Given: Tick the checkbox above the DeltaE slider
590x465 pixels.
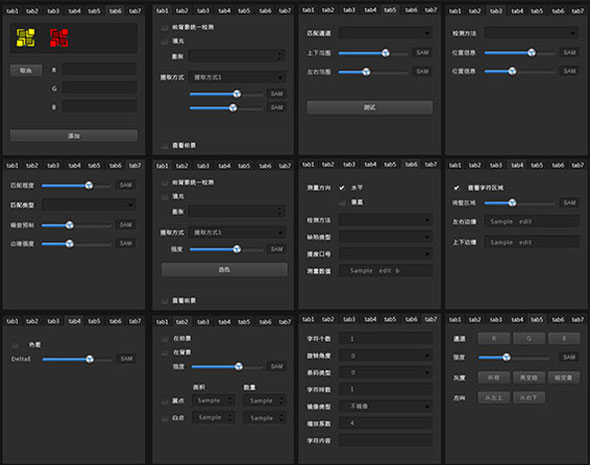Looking at the screenshot, I should tap(15, 345).
